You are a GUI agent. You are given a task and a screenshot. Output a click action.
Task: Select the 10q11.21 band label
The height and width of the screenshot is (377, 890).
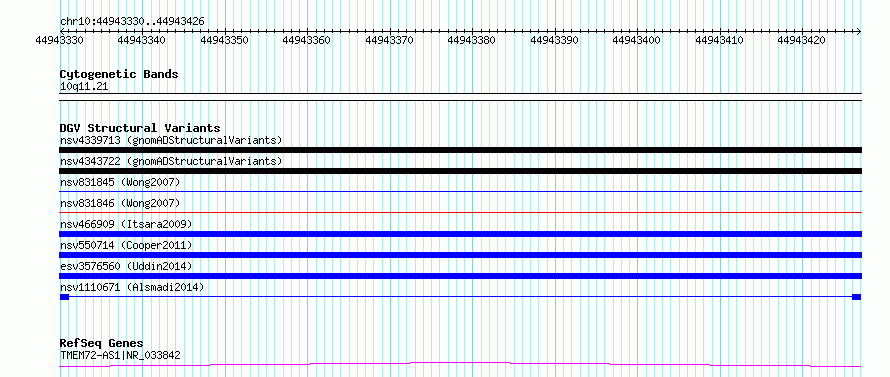coord(84,87)
